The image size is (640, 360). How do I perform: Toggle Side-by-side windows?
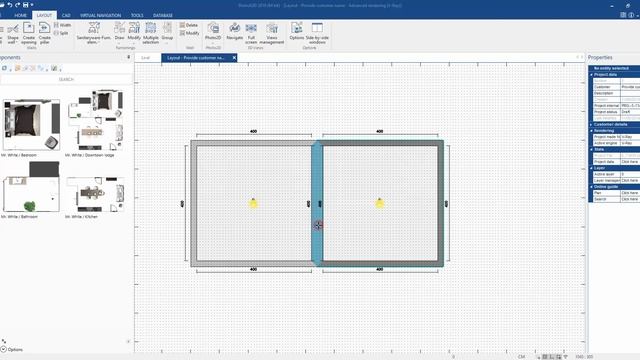click(317, 33)
